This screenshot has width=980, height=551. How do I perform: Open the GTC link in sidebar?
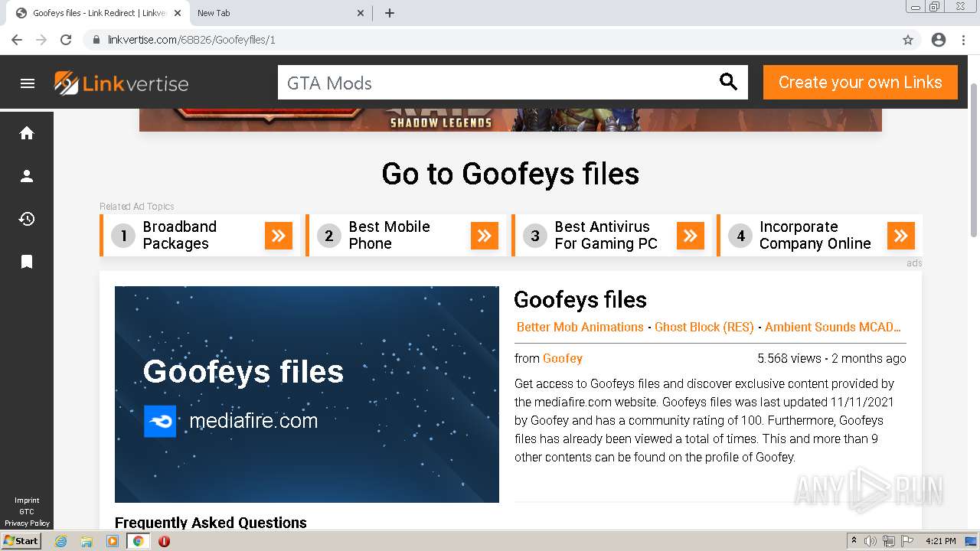click(x=27, y=512)
